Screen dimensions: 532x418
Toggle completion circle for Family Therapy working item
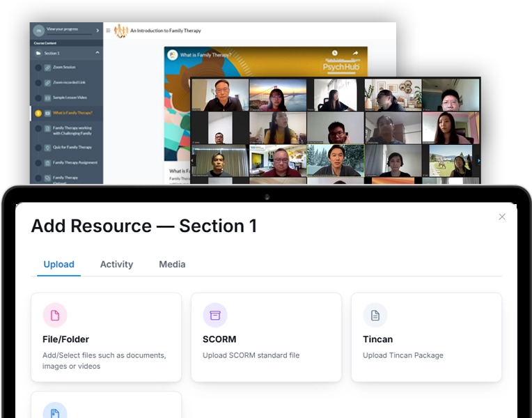click(38, 129)
